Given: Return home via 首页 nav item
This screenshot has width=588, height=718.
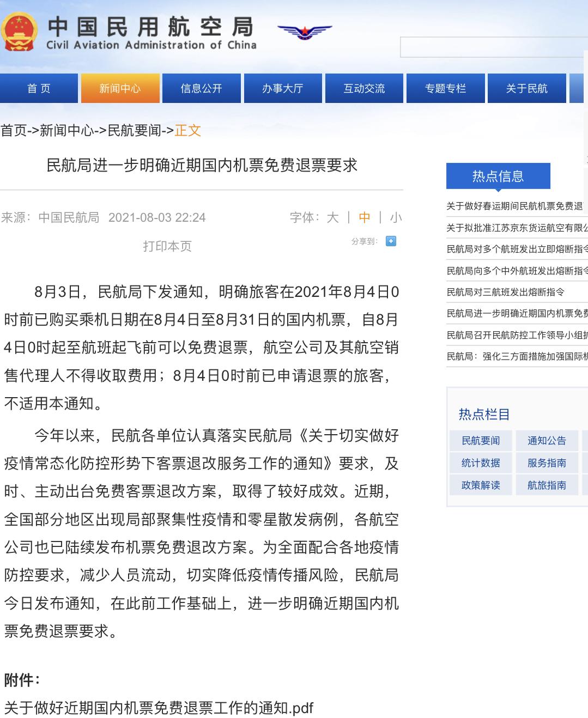Looking at the screenshot, I should [38, 88].
